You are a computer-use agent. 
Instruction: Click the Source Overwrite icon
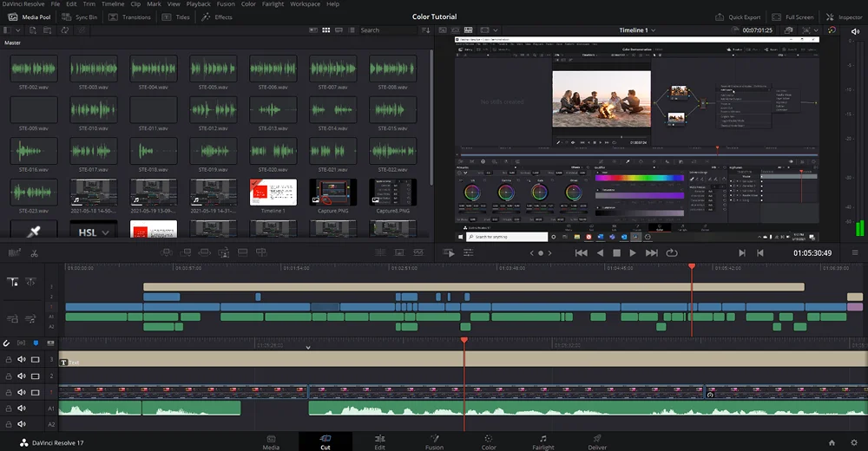[261, 252]
